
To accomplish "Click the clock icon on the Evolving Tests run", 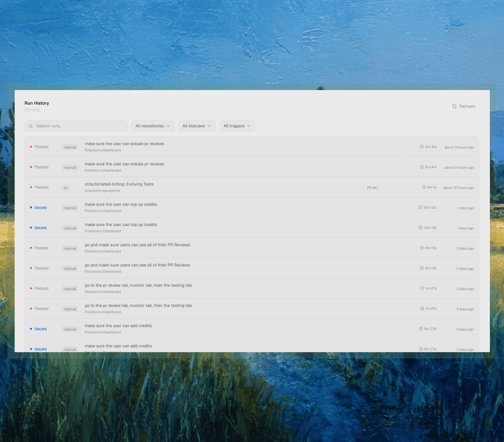I will point(424,187).
